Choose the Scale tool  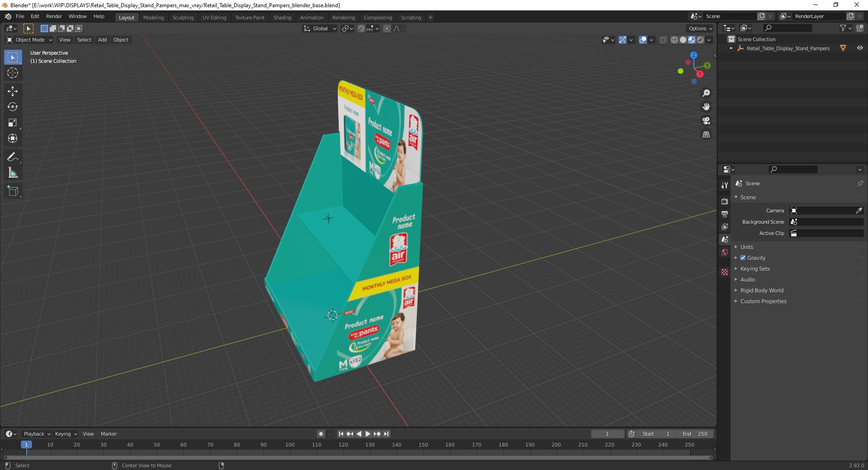coord(13,122)
